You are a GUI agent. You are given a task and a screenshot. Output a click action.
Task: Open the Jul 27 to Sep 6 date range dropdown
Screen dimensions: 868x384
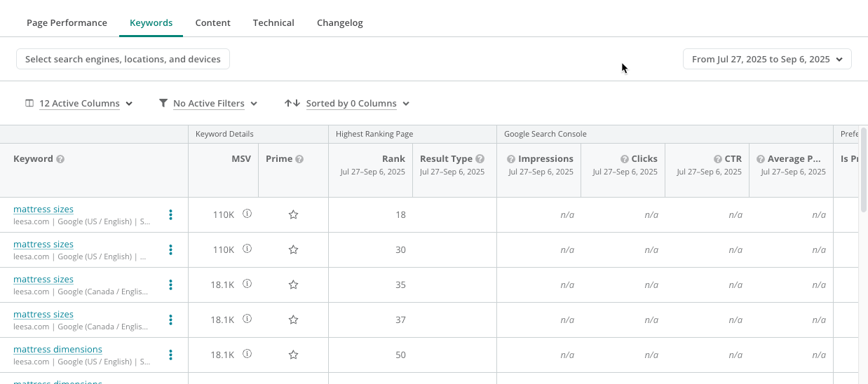767,59
